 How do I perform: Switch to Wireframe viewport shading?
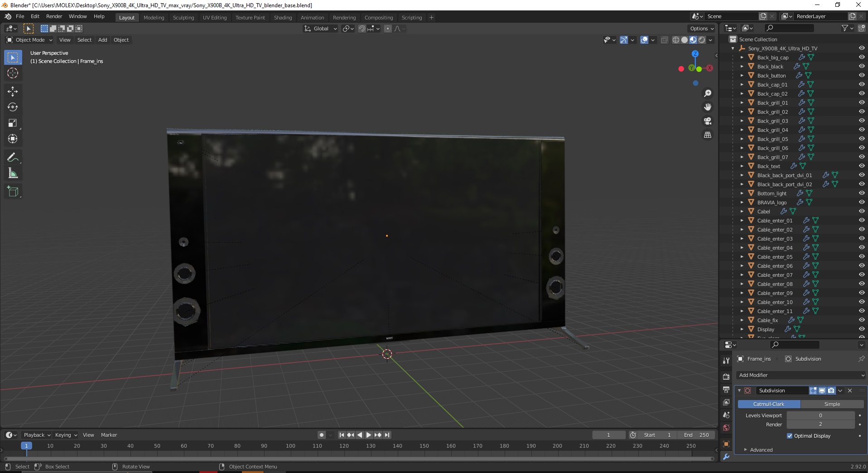pyautogui.click(x=676, y=40)
